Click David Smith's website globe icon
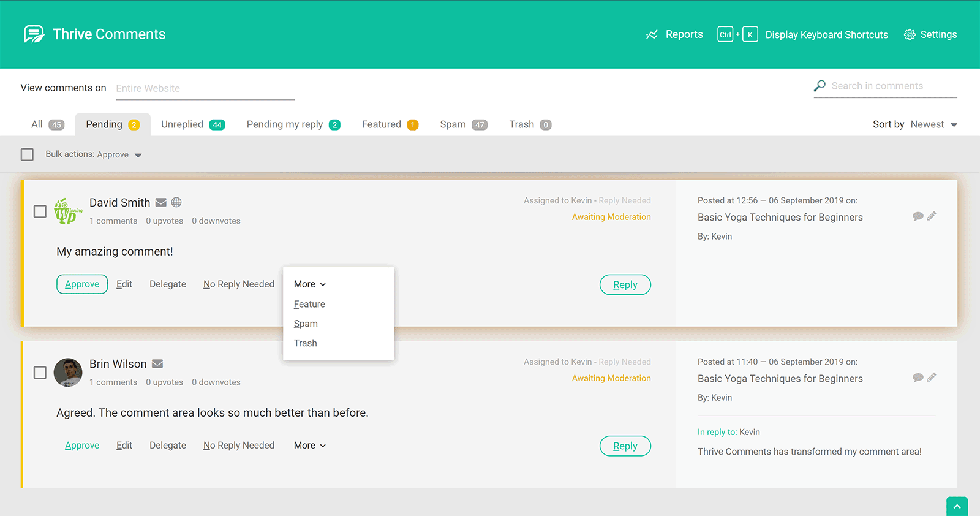The height and width of the screenshot is (516, 980). click(x=176, y=202)
